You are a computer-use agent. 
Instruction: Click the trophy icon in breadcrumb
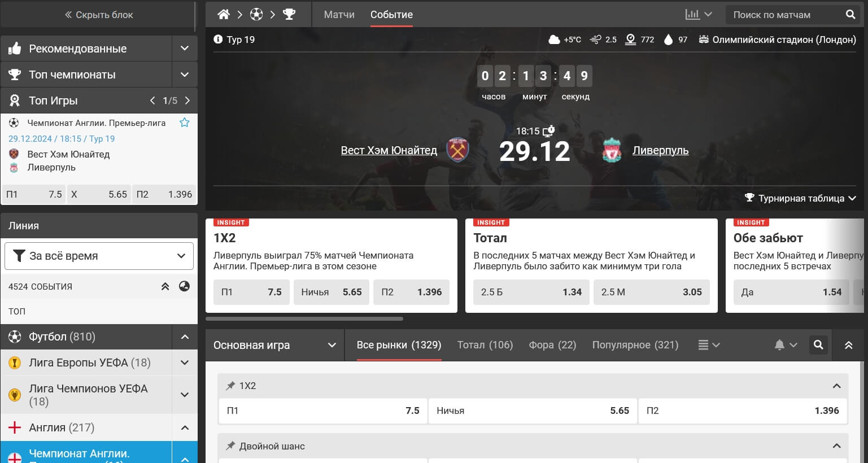289,15
